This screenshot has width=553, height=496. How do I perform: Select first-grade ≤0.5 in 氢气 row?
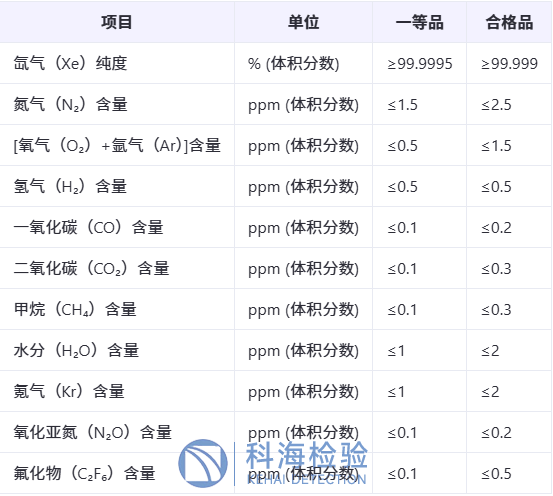402,187
